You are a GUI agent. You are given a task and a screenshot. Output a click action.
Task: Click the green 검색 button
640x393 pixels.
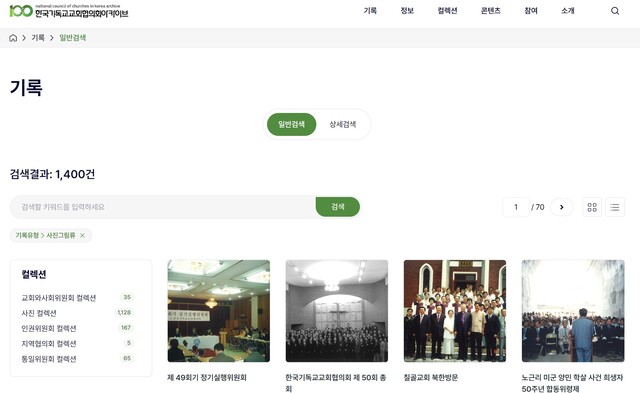click(x=338, y=207)
